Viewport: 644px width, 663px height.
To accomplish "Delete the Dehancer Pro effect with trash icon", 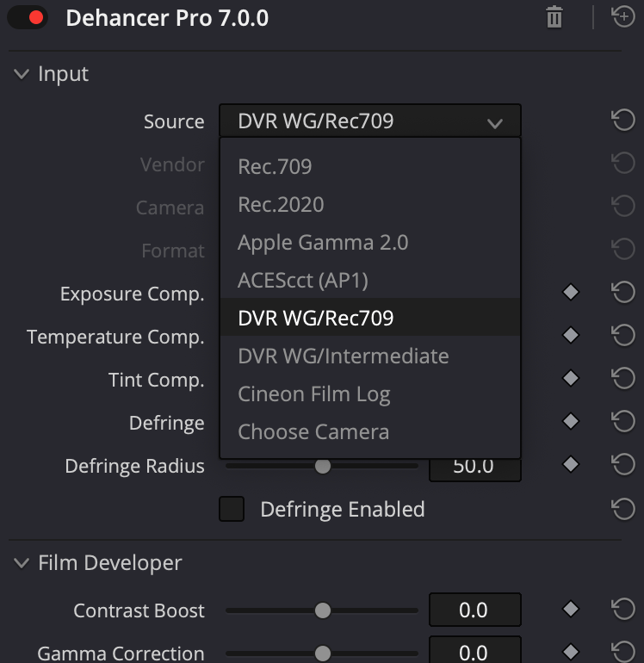I will coord(554,17).
